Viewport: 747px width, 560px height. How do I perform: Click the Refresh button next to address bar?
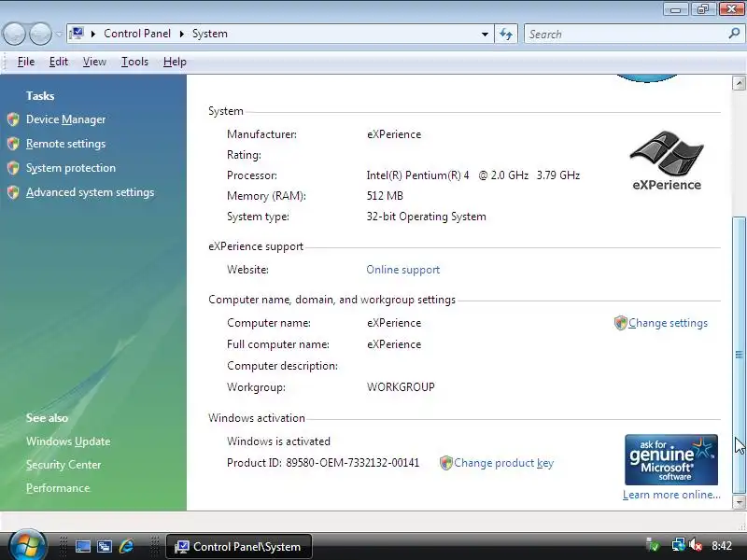506,35
